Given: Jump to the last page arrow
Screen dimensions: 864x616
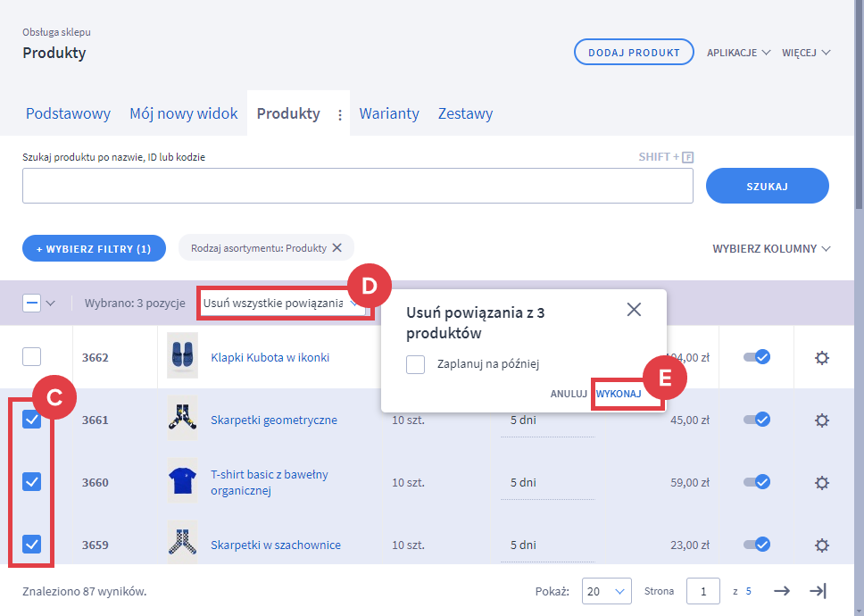Looking at the screenshot, I should coord(818,591).
